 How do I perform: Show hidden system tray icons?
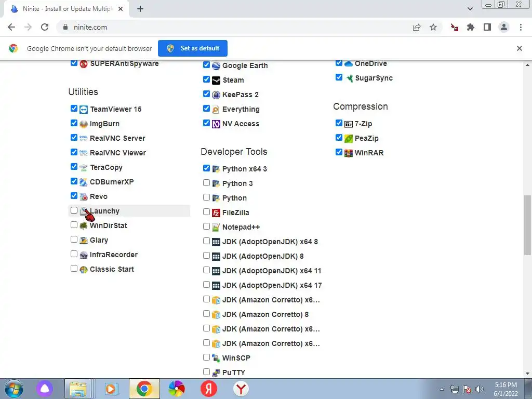point(442,389)
